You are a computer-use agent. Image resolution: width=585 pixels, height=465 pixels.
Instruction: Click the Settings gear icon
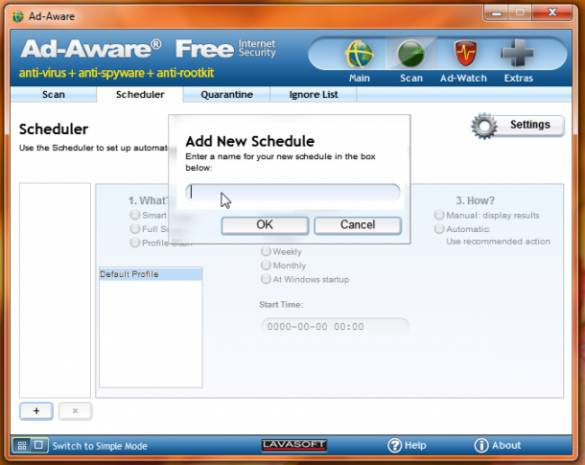[x=484, y=126]
